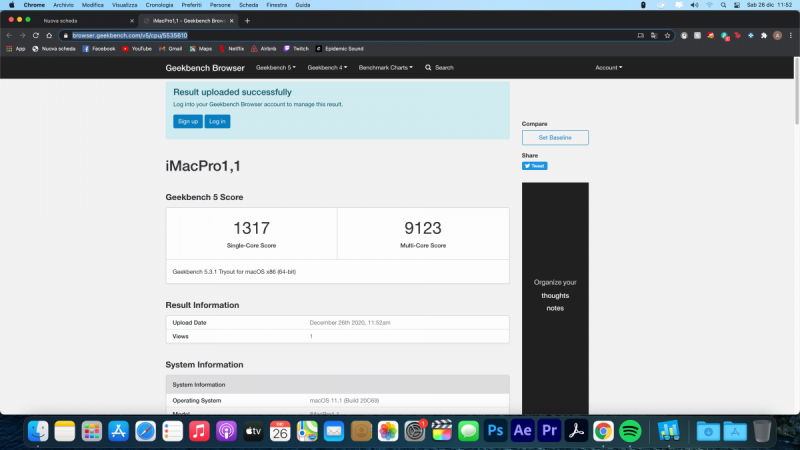Open Calendar from the Dock

(x=280, y=431)
